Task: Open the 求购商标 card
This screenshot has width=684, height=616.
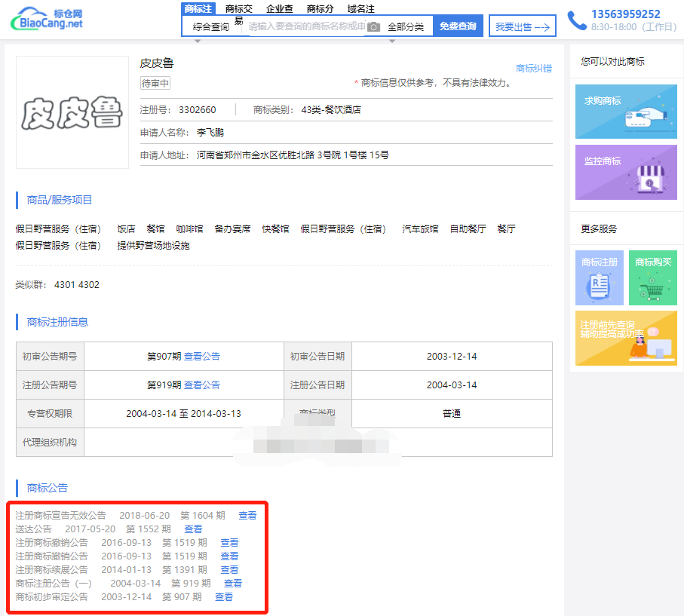Action: point(625,112)
